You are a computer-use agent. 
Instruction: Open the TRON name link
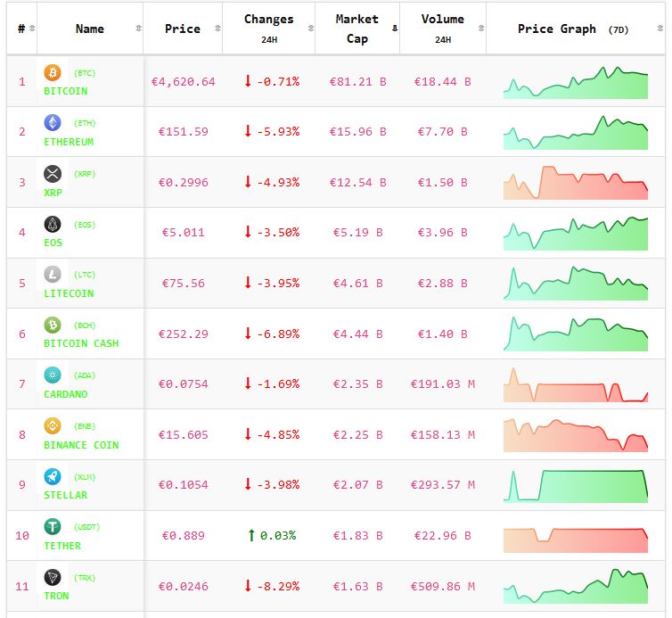[56, 596]
